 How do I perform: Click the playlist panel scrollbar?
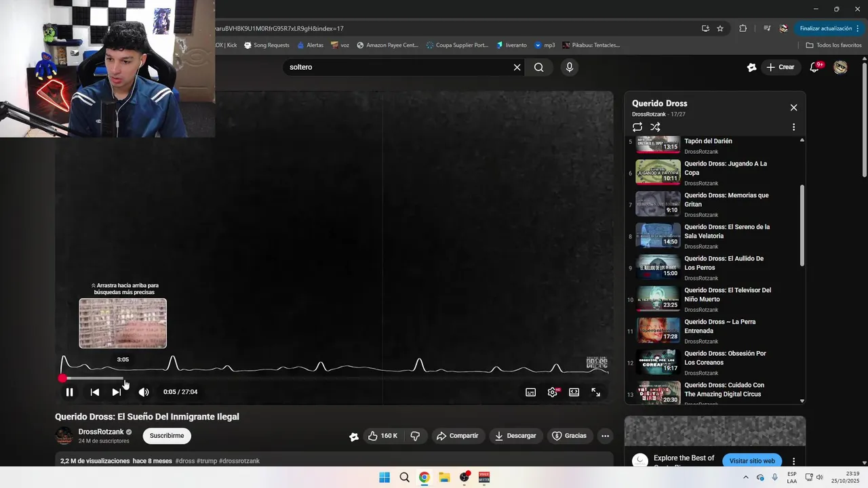[802, 225]
